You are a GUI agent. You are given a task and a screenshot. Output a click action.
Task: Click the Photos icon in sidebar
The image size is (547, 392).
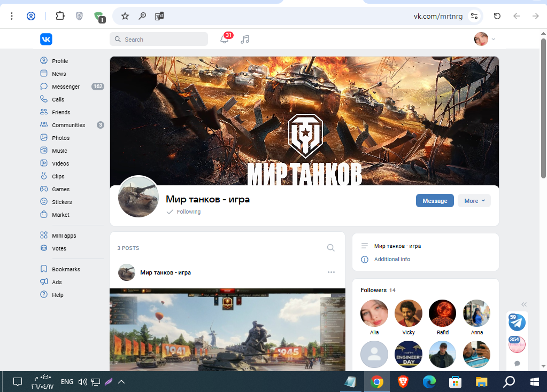click(44, 138)
